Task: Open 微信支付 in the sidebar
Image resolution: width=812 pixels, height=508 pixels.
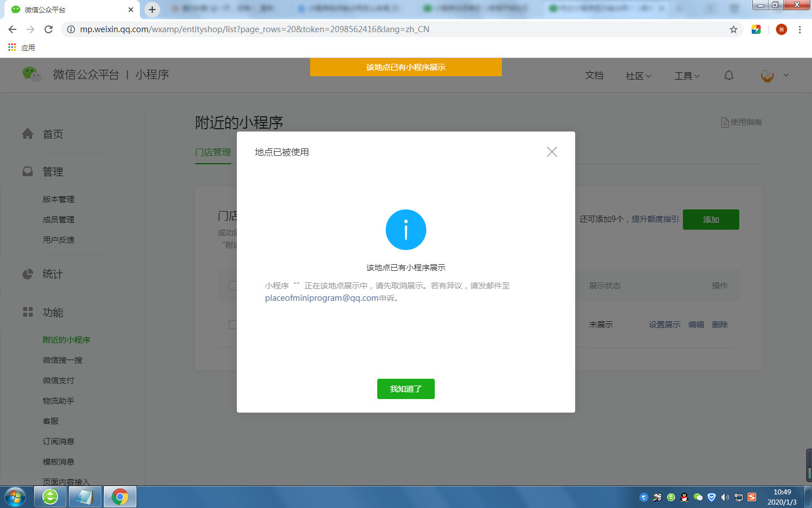Action: (x=59, y=380)
